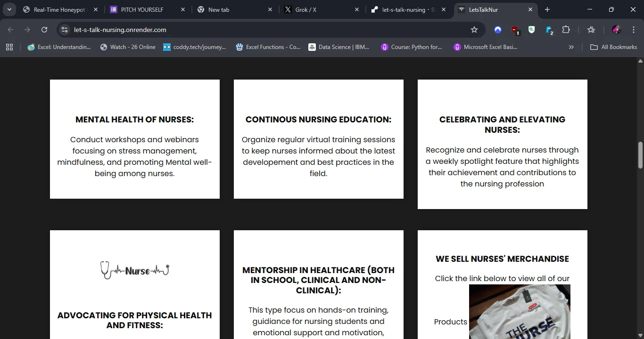Close the New tab tab
Screen dimensions: 644x339
[x=270, y=9]
